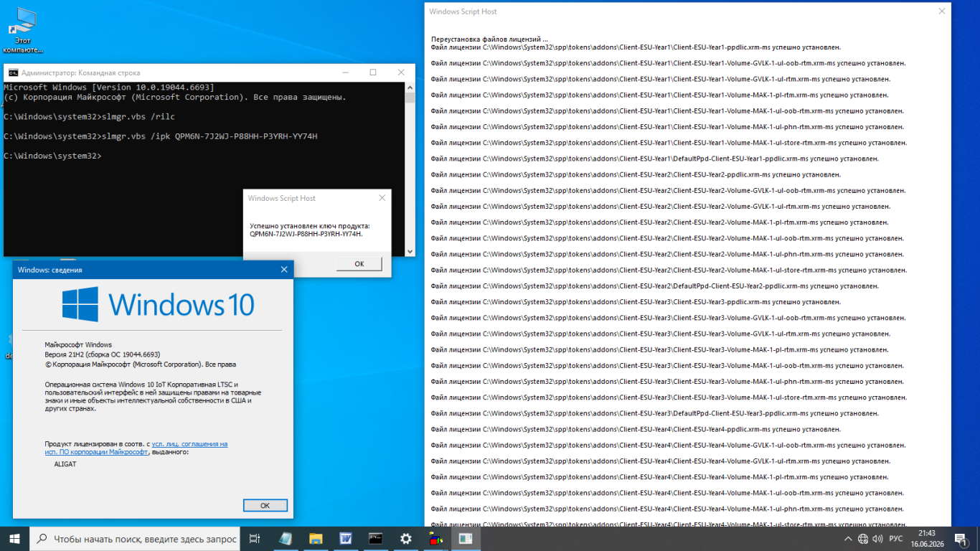Switch to Command Prompt in taskbar
The height and width of the screenshot is (551, 980).
pyautogui.click(x=375, y=538)
